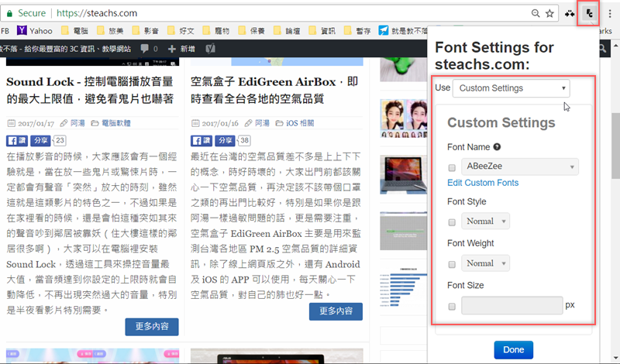Click the page vertical scrollbar thumb
Viewport: 620px width, 364px height.
615,147
